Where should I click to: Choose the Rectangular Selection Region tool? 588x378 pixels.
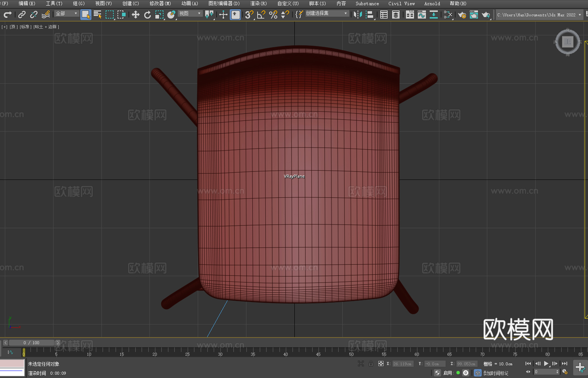coord(110,14)
